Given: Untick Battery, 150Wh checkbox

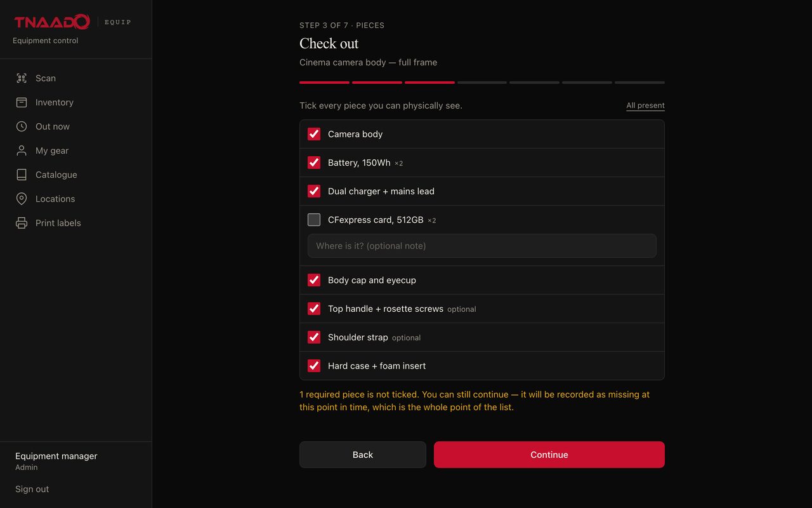Looking at the screenshot, I should point(314,163).
